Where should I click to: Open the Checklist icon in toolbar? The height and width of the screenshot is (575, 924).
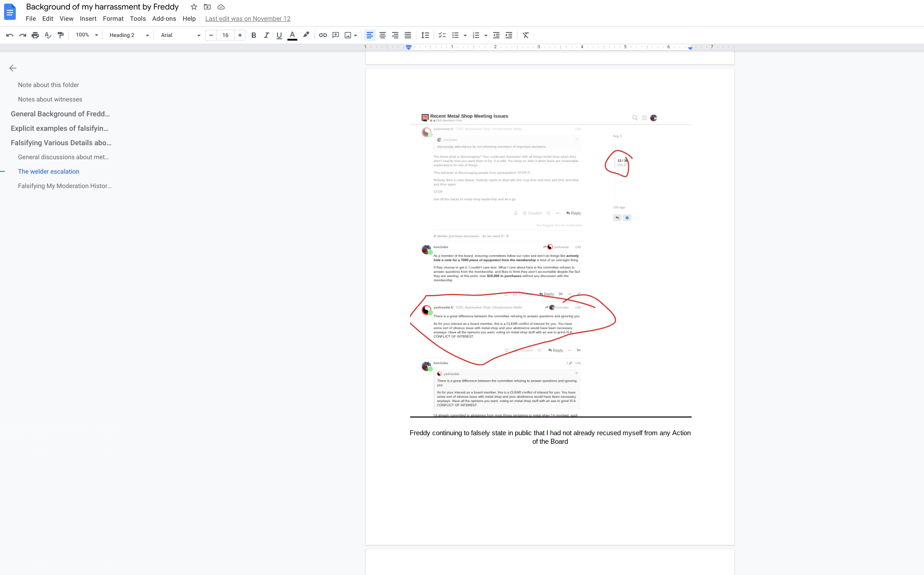pyautogui.click(x=442, y=35)
